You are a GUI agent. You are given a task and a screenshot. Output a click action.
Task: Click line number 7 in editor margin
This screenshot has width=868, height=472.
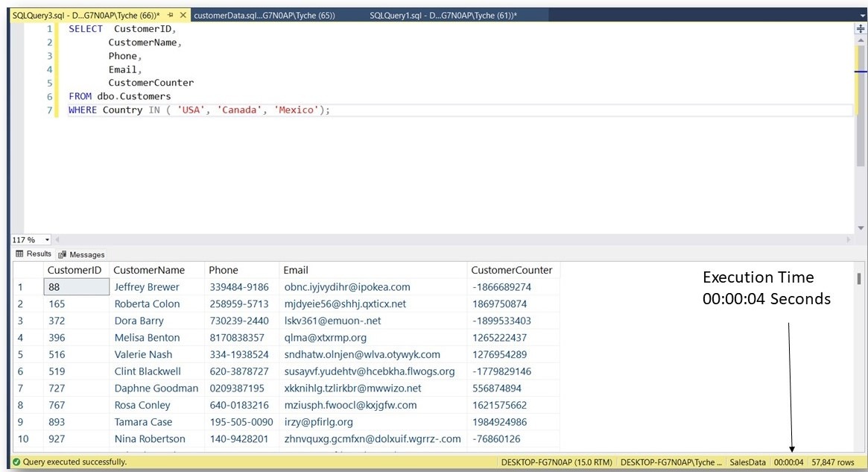[x=49, y=110]
